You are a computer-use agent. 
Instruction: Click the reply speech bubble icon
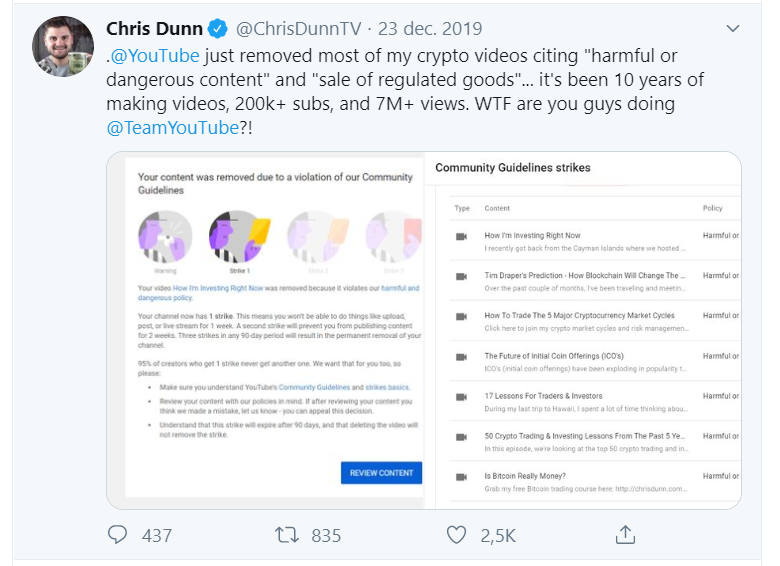(119, 535)
